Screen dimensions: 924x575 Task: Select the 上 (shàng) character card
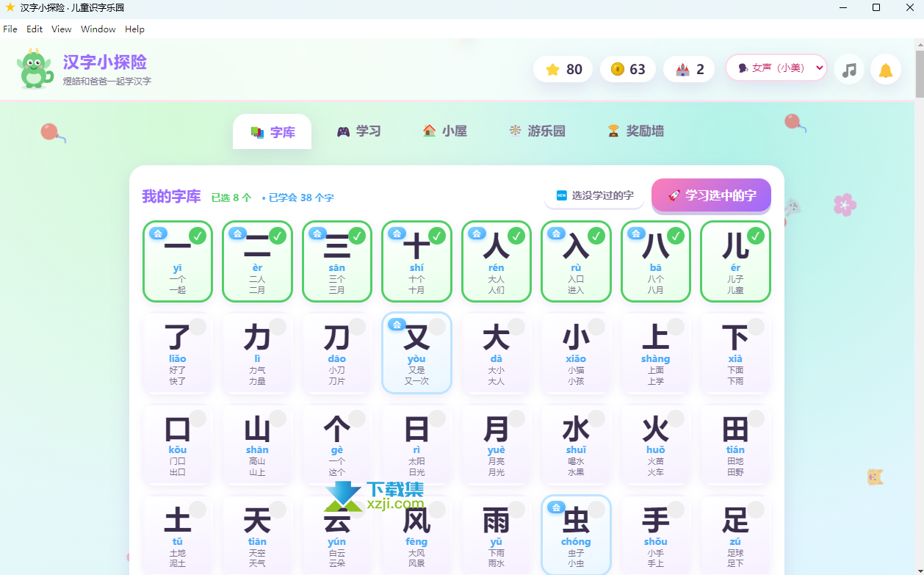pyautogui.click(x=656, y=352)
